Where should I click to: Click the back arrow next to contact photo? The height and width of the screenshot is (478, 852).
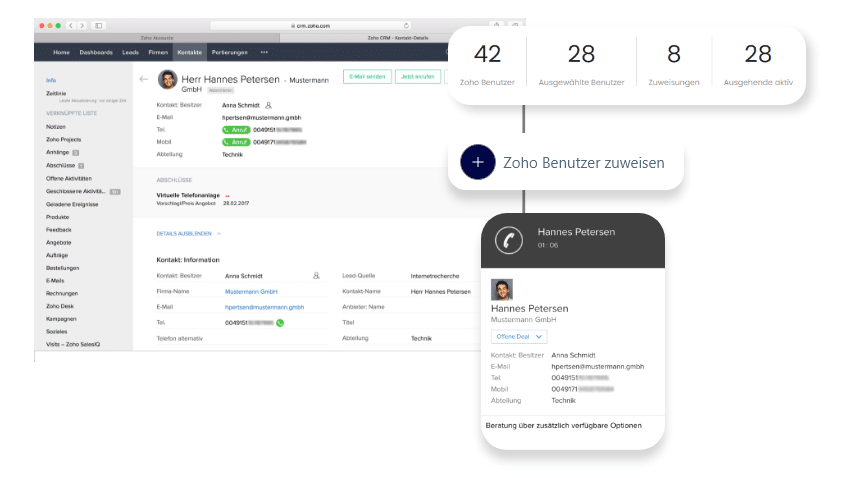pos(143,79)
